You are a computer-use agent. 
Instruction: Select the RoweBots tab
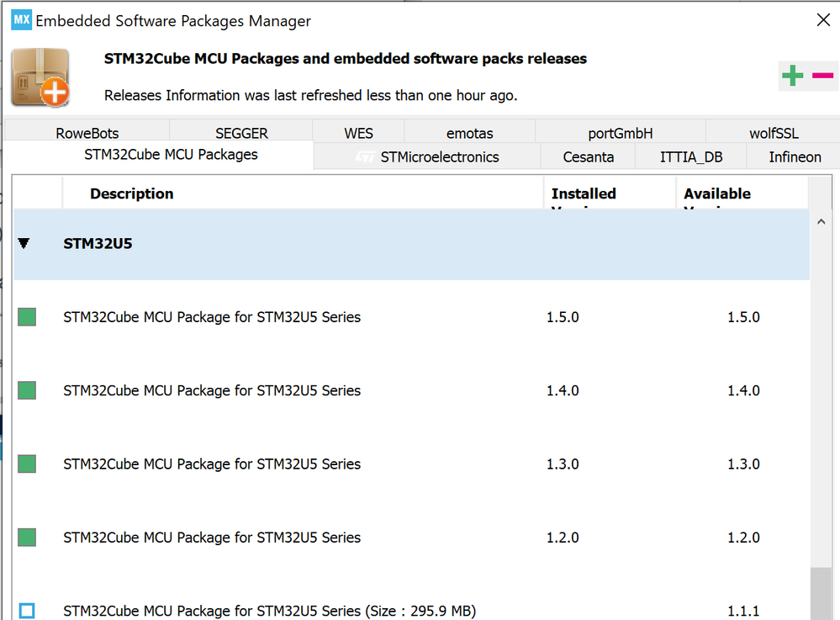(x=87, y=133)
